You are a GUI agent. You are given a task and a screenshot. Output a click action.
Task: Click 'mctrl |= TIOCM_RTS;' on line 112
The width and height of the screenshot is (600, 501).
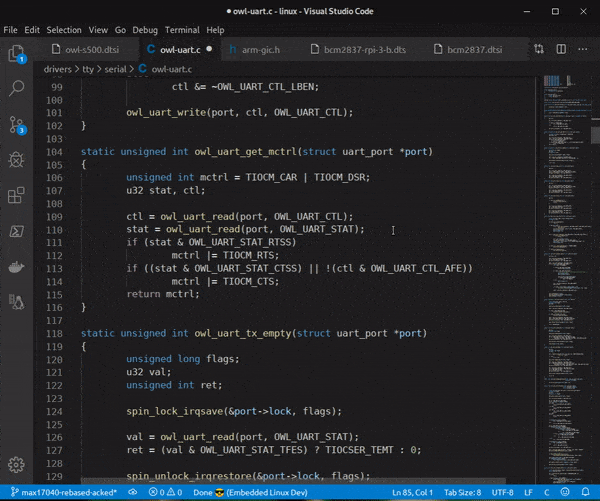coord(225,255)
